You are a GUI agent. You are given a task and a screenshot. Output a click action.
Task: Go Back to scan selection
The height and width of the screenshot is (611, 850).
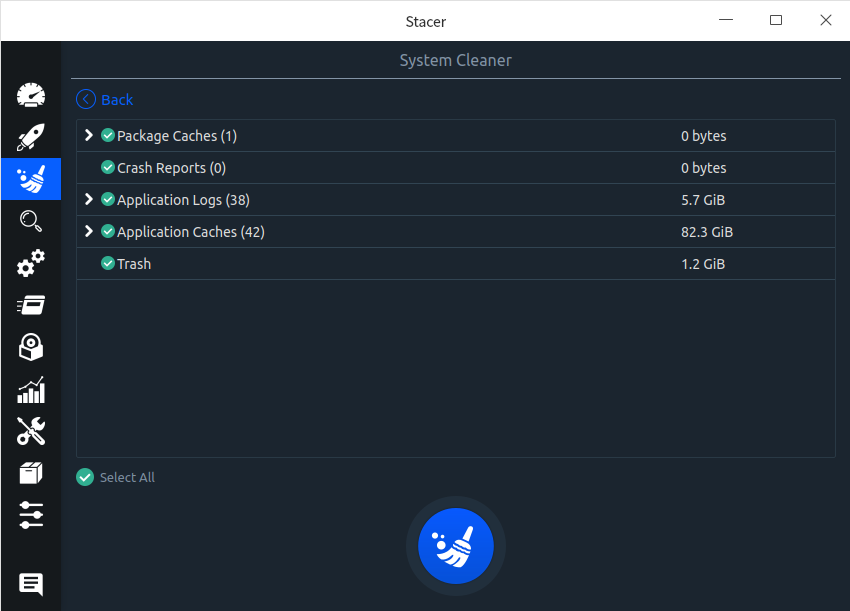[x=117, y=100]
